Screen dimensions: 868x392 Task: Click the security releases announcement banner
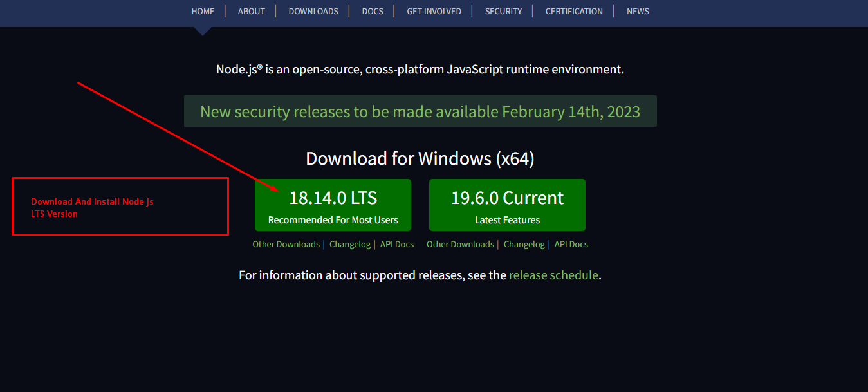coord(420,111)
